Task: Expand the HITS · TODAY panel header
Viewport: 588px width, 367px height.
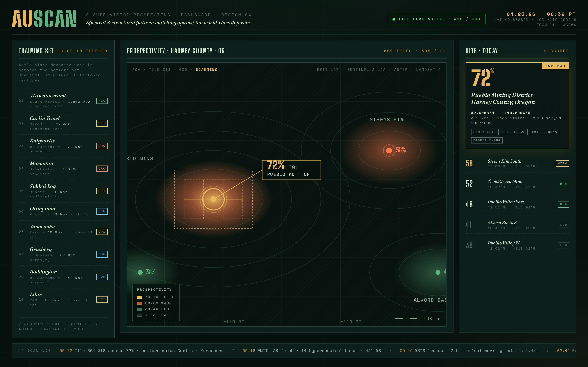Action: click(482, 50)
